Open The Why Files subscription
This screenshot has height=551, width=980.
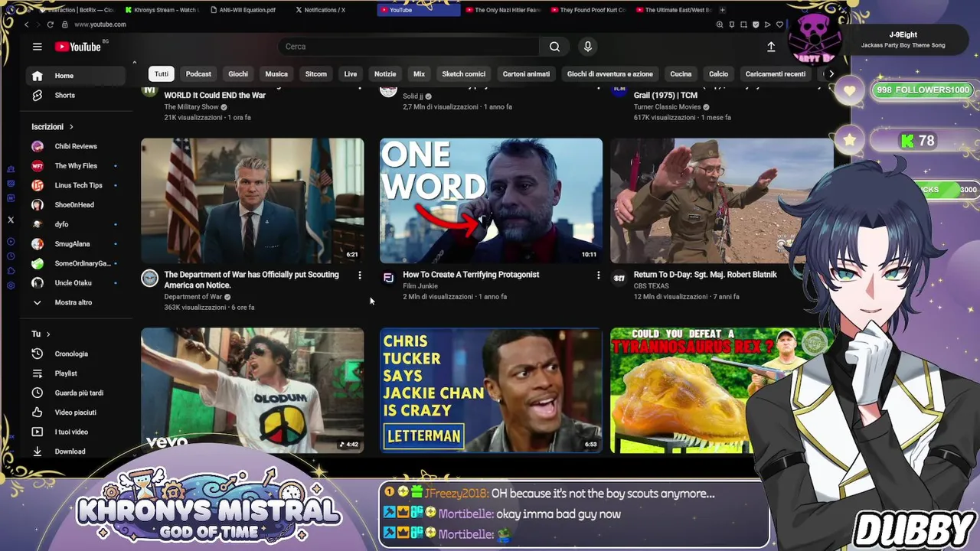tap(74, 166)
